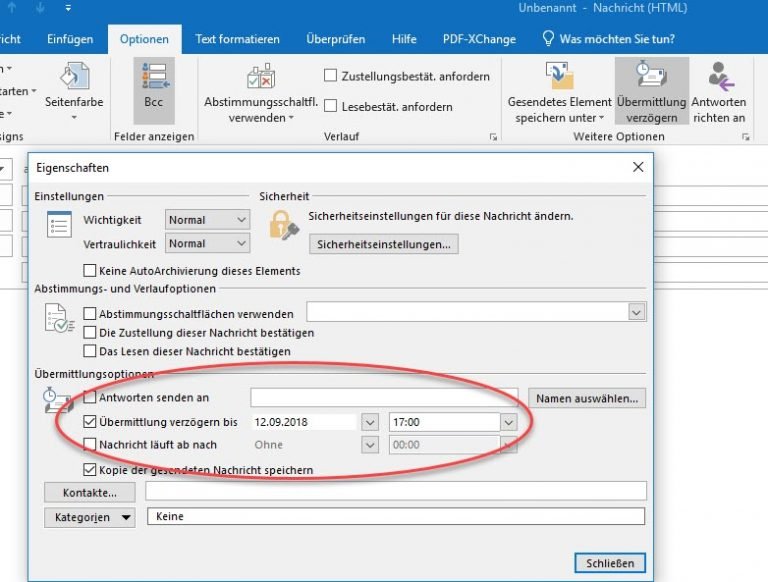The width and height of the screenshot is (768, 582).
Task: Click the voting options document icon
Action: tap(59, 318)
